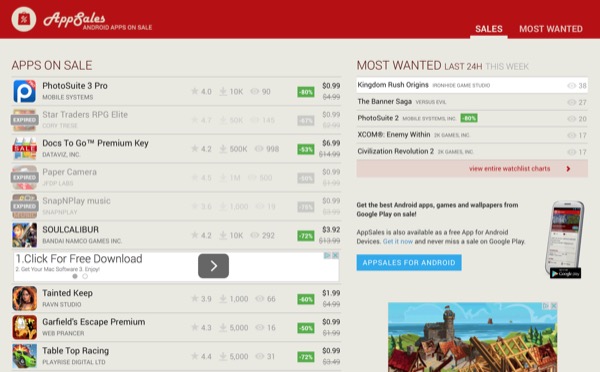
Task: Click the first carousel dot in download ad
Action: [x=75, y=276]
